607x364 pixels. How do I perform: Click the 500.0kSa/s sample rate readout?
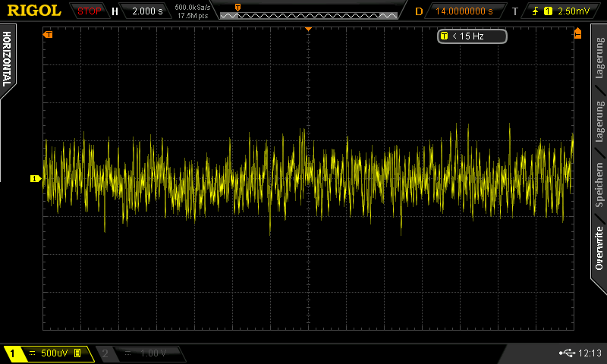tap(193, 7)
